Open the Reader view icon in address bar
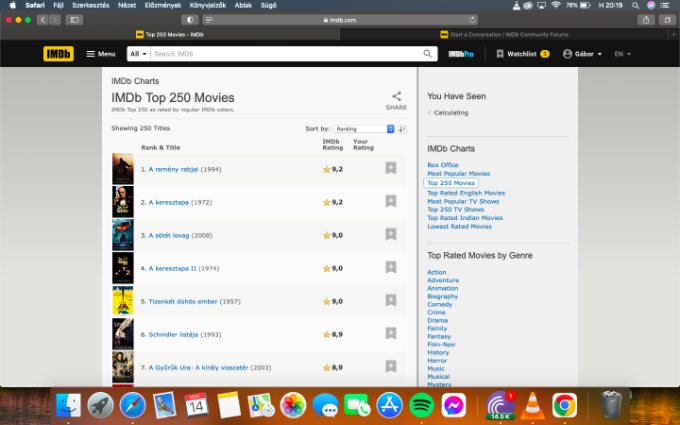 click(209, 20)
